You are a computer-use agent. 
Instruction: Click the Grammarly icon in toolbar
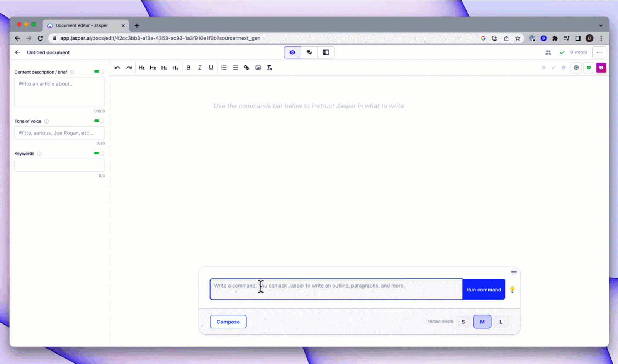[x=576, y=68]
